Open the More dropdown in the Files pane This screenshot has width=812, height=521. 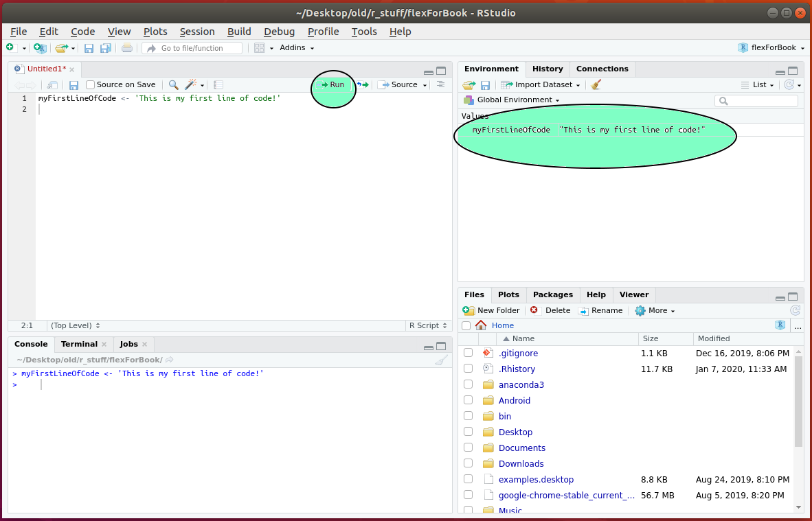click(655, 310)
